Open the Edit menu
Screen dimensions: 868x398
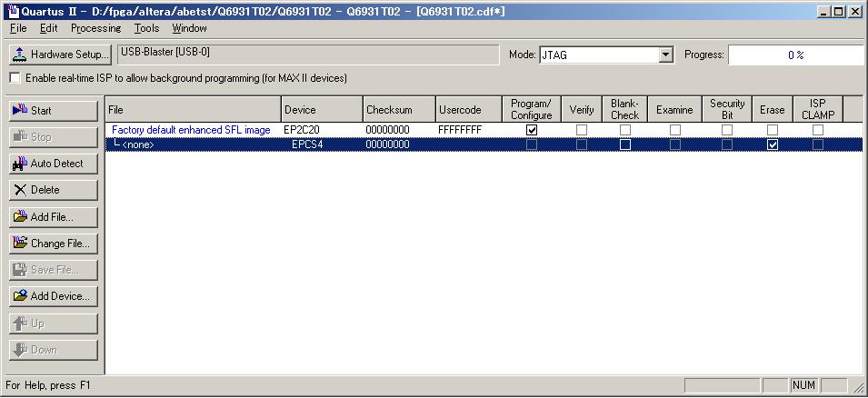pyautogui.click(x=49, y=28)
